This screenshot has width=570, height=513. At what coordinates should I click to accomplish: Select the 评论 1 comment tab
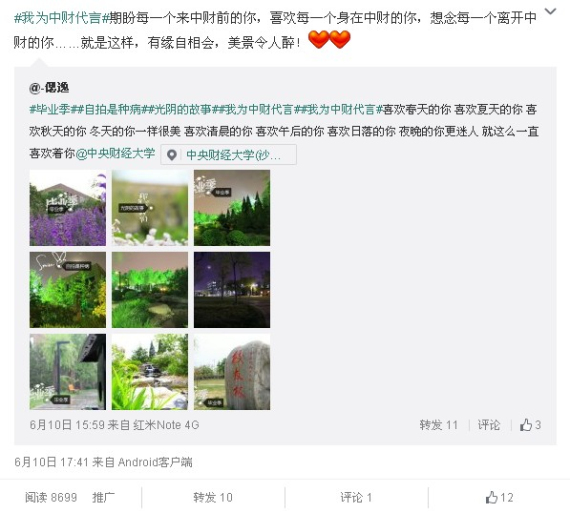pos(356,497)
